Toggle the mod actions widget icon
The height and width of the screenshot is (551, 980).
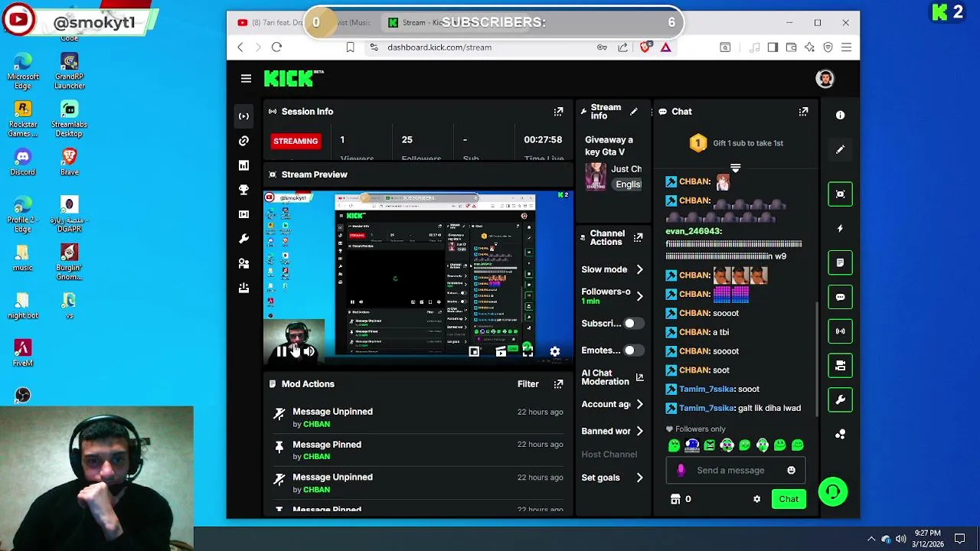(840, 366)
